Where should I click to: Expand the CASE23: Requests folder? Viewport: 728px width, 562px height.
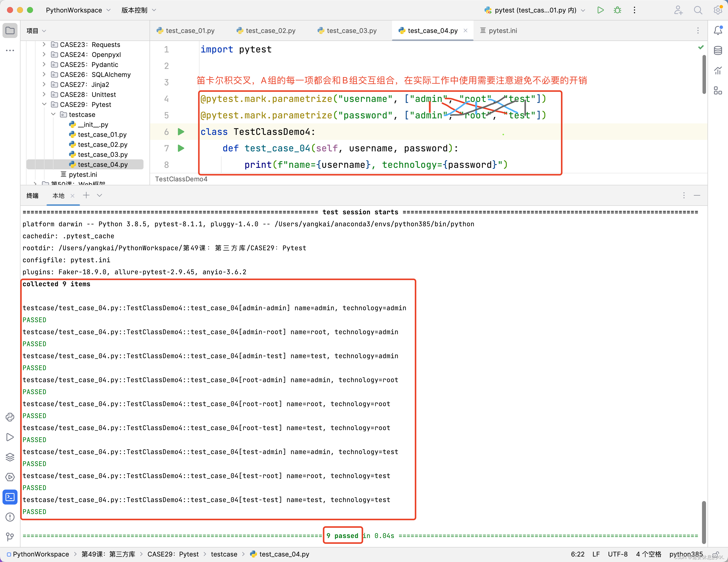pos(44,44)
